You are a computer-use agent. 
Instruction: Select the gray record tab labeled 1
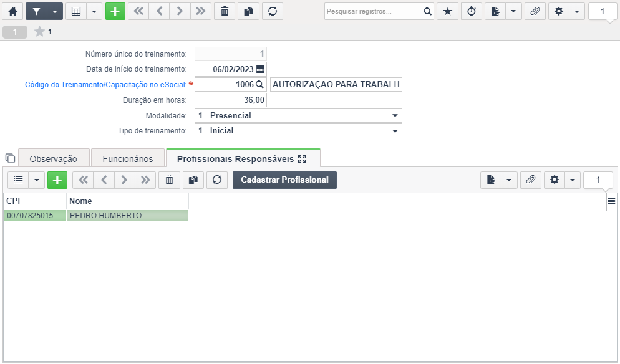15,32
